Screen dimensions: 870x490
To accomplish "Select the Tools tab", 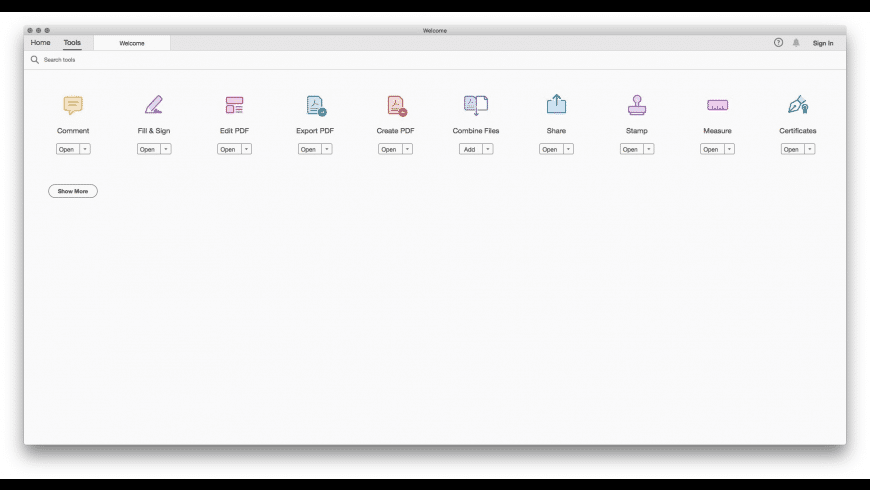I will pyautogui.click(x=72, y=43).
